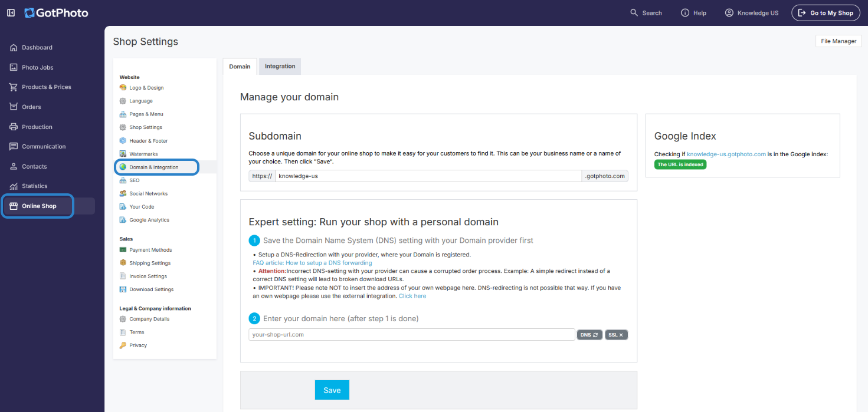Open Orders basket icon
Viewport: 868px width, 412px height.
[x=14, y=107]
